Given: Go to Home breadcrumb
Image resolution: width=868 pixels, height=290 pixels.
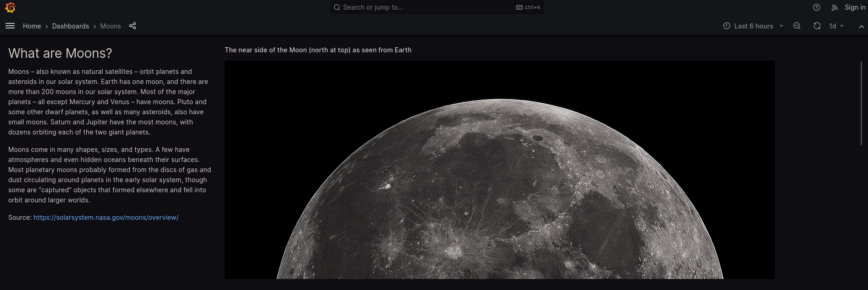Looking at the screenshot, I should tap(32, 26).
